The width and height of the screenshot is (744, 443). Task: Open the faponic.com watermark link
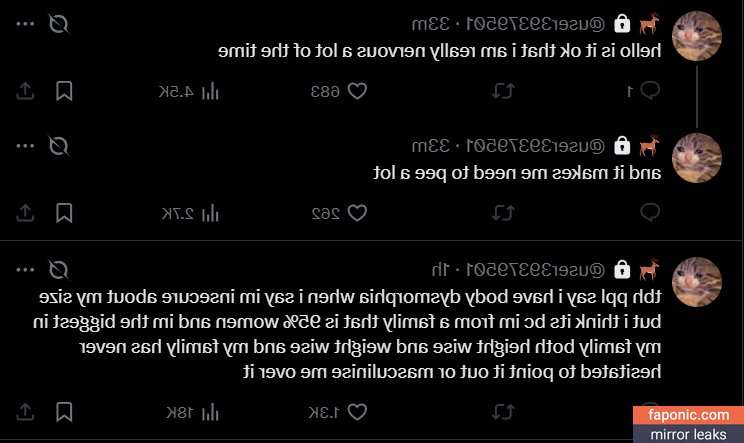pyautogui.click(x=688, y=415)
